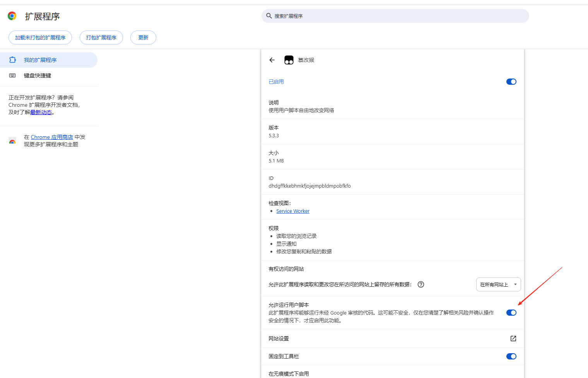
Task: Open 网站设置 via the external link icon
Action: point(513,338)
